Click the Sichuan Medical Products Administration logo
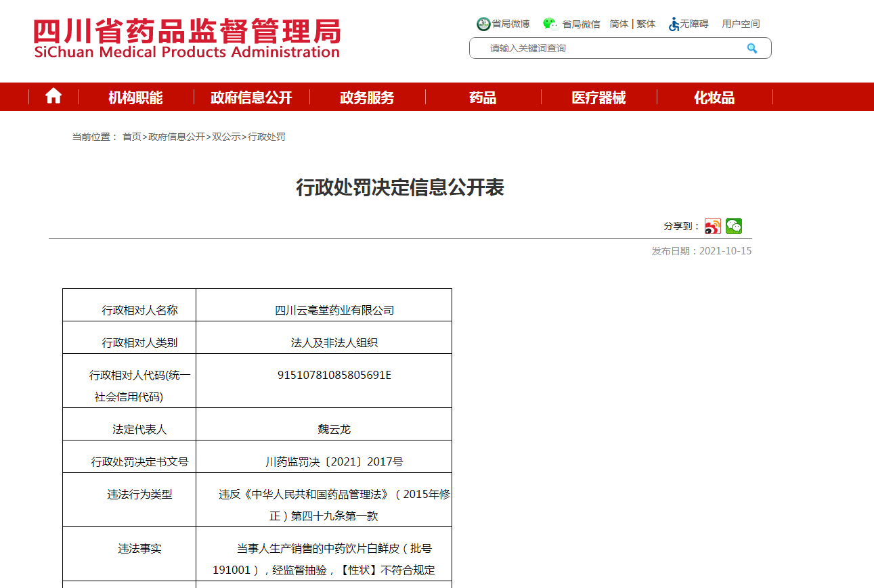This screenshot has width=874, height=588. pos(187,39)
